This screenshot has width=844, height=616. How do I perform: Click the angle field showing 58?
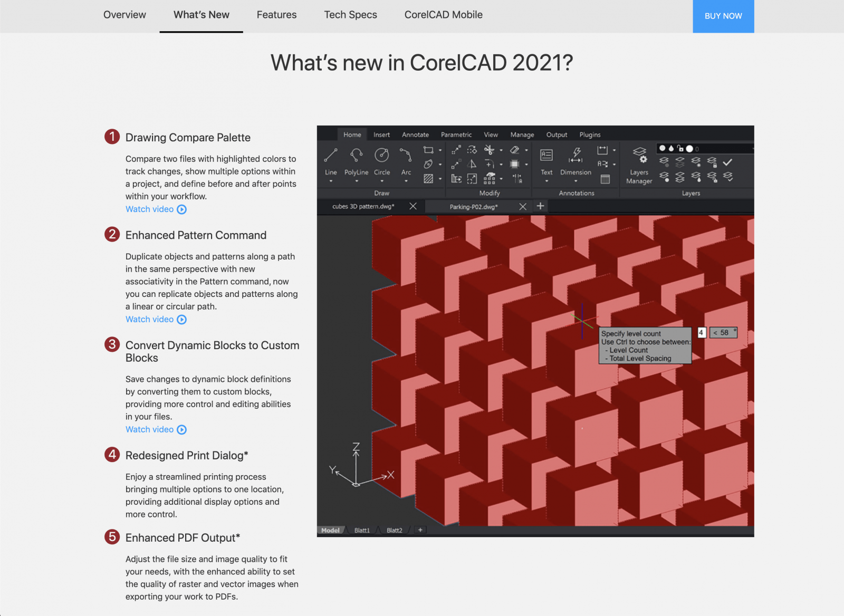click(723, 333)
